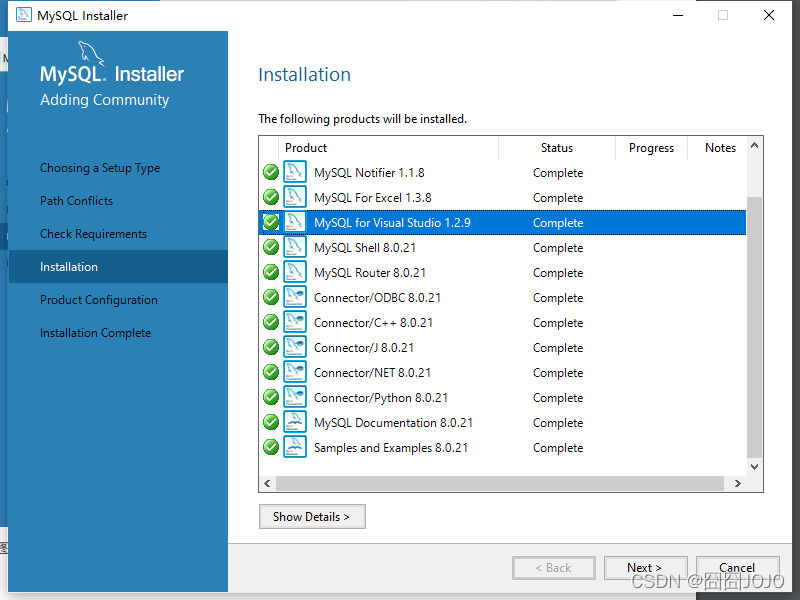This screenshot has width=800, height=600.
Task: Click the vertical scrollbar thumb
Action: coord(755,327)
